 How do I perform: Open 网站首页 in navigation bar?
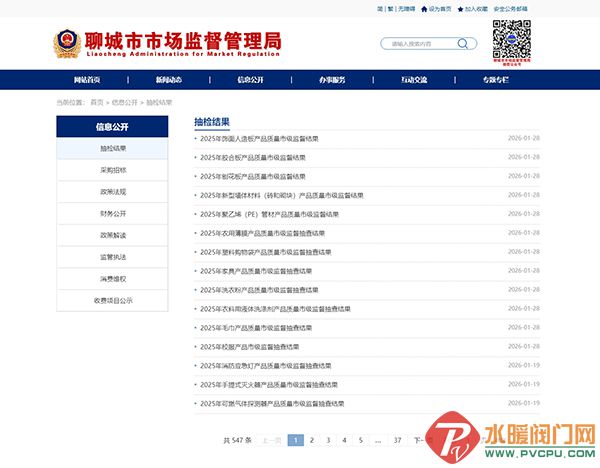pos(87,80)
